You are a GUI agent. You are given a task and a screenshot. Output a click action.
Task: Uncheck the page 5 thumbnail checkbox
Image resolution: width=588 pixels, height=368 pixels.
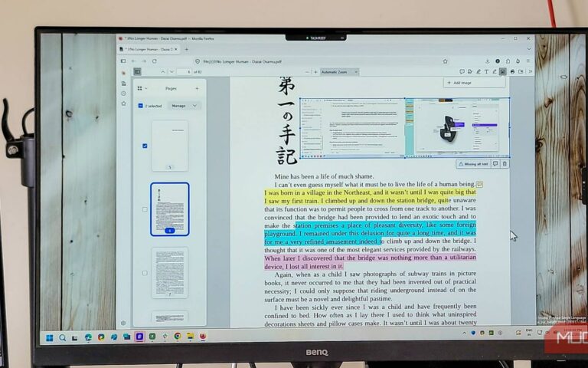(145, 146)
